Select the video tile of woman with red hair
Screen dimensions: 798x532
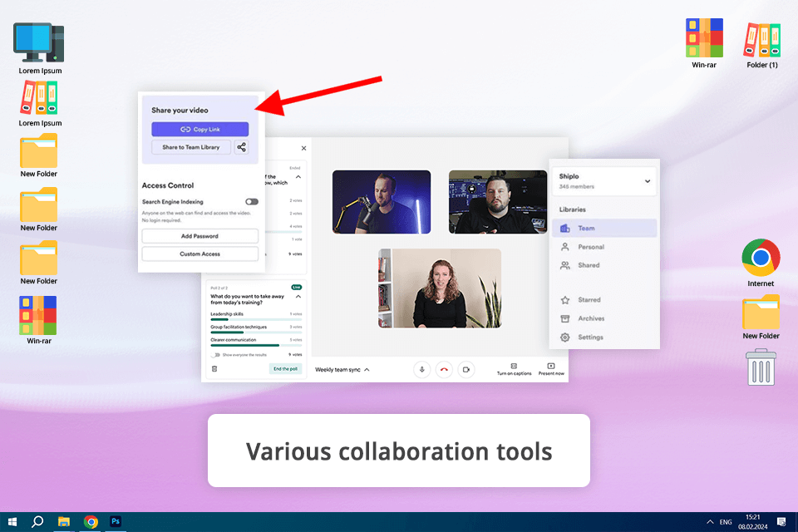tap(440, 288)
